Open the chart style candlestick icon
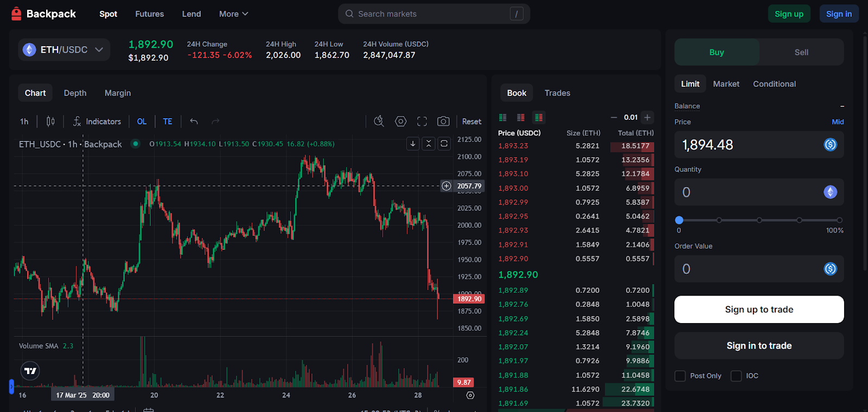The height and width of the screenshot is (412, 868). coord(50,121)
